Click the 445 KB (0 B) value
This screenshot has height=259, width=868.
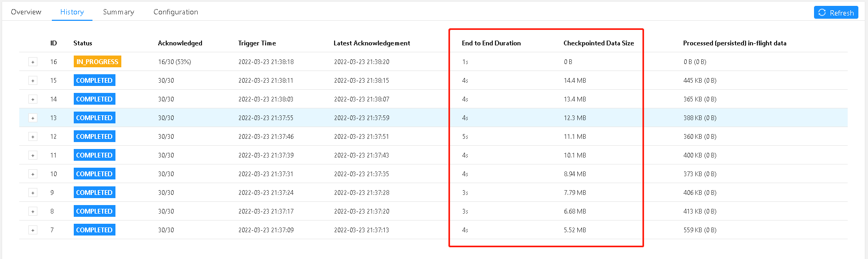tap(700, 81)
